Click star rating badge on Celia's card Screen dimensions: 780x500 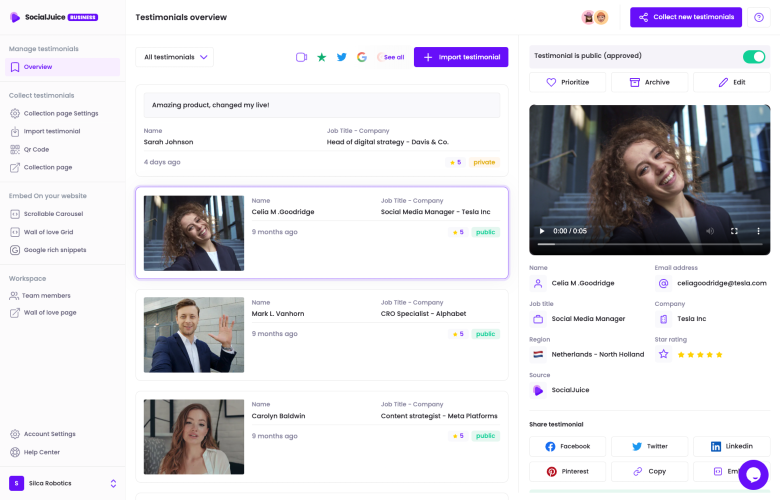pos(457,232)
